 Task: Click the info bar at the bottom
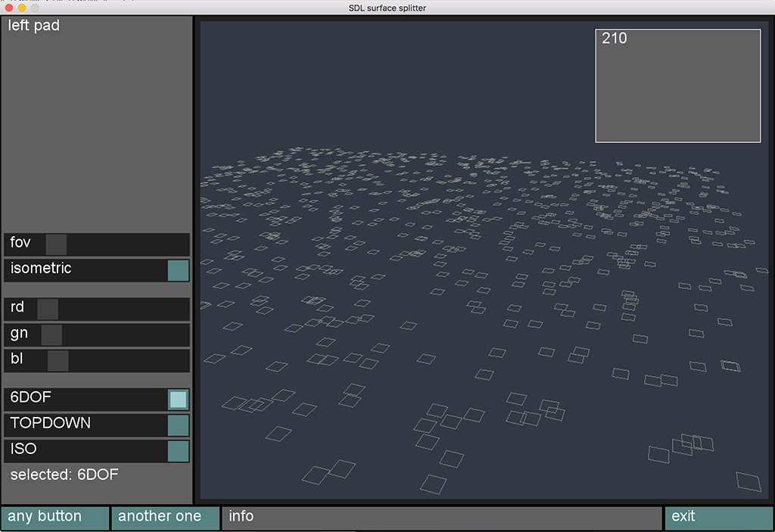pos(441,518)
